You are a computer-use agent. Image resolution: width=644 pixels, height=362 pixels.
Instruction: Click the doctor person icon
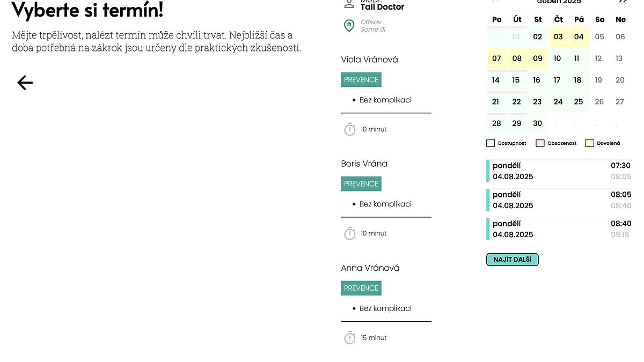tap(349, 4)
